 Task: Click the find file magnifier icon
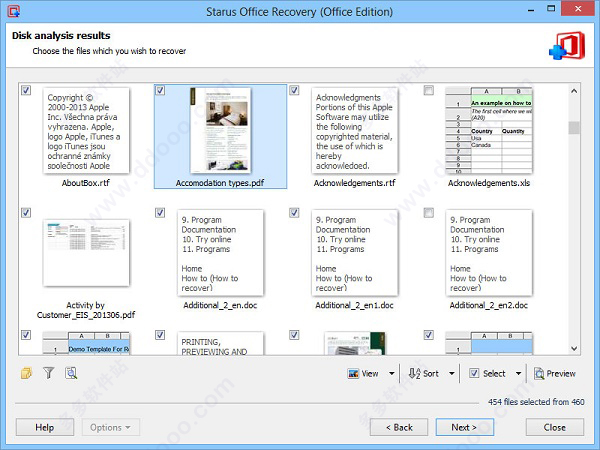click(71, 373)
